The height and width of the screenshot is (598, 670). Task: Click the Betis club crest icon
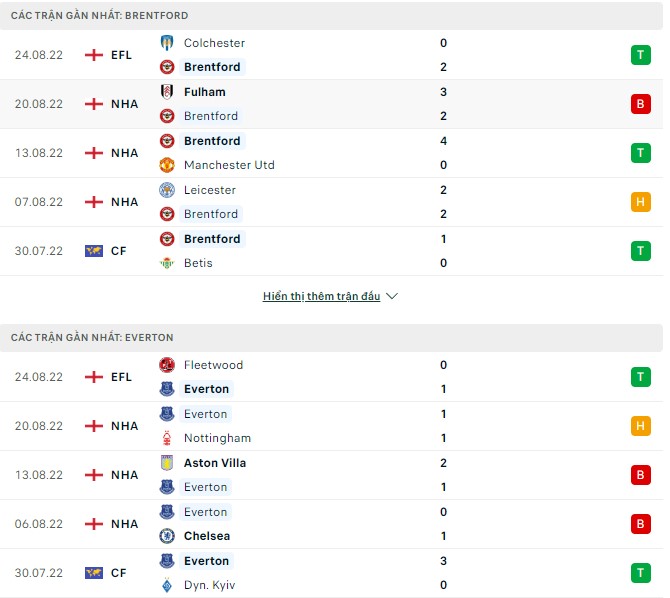pos(167,263)
